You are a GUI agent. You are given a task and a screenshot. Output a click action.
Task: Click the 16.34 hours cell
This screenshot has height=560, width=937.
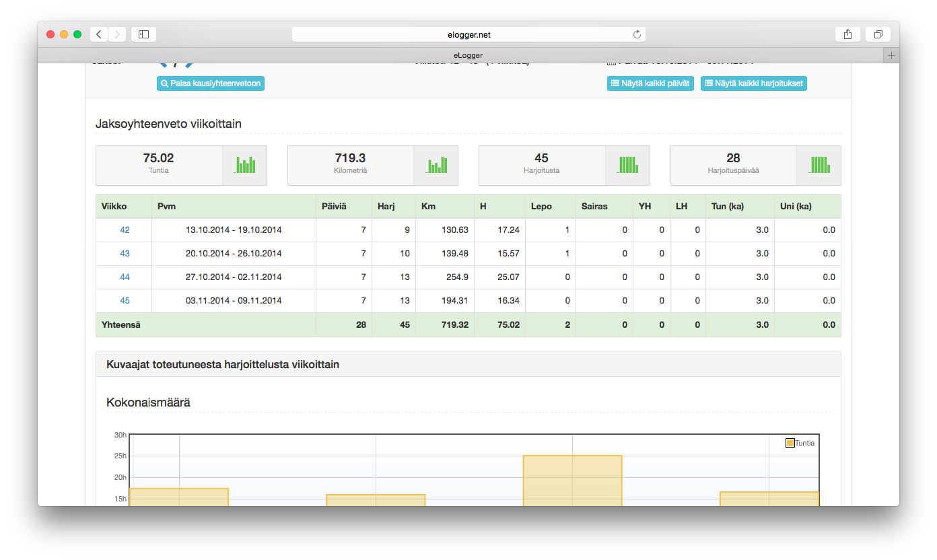tap(500, 301)
